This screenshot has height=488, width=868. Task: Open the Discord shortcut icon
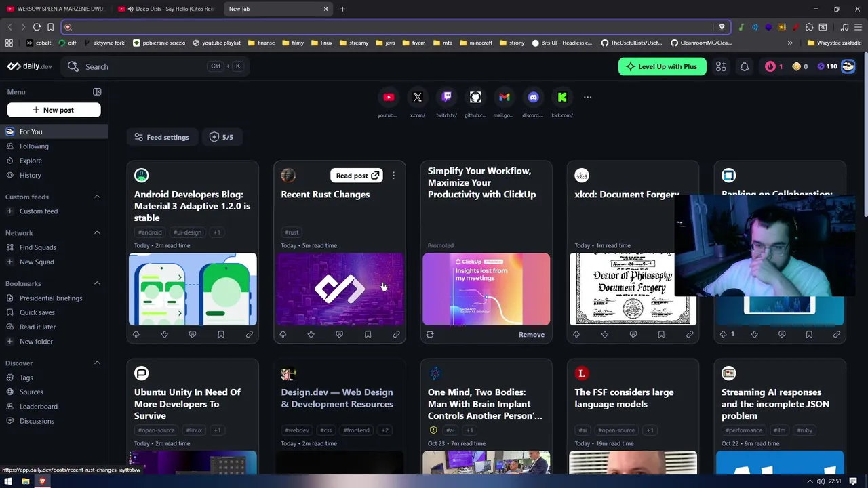coord(533,98)
